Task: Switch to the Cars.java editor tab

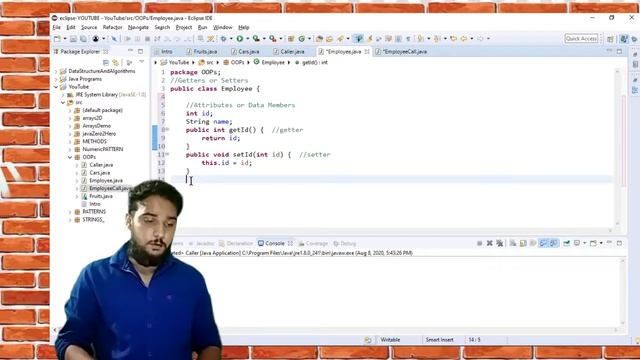Action: (x=245, y=52)
